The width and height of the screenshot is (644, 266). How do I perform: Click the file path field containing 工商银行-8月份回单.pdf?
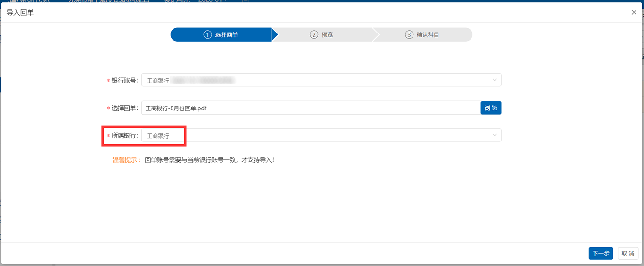point(310,108)
